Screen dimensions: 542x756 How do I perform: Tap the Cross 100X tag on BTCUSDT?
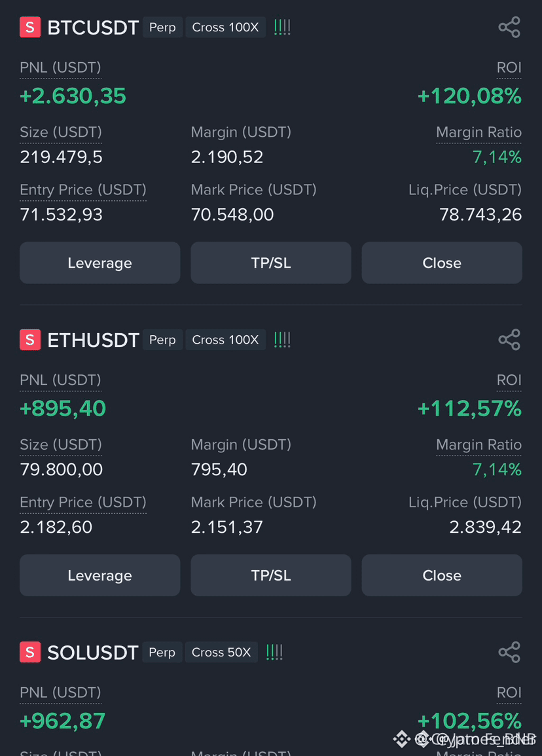225,27
